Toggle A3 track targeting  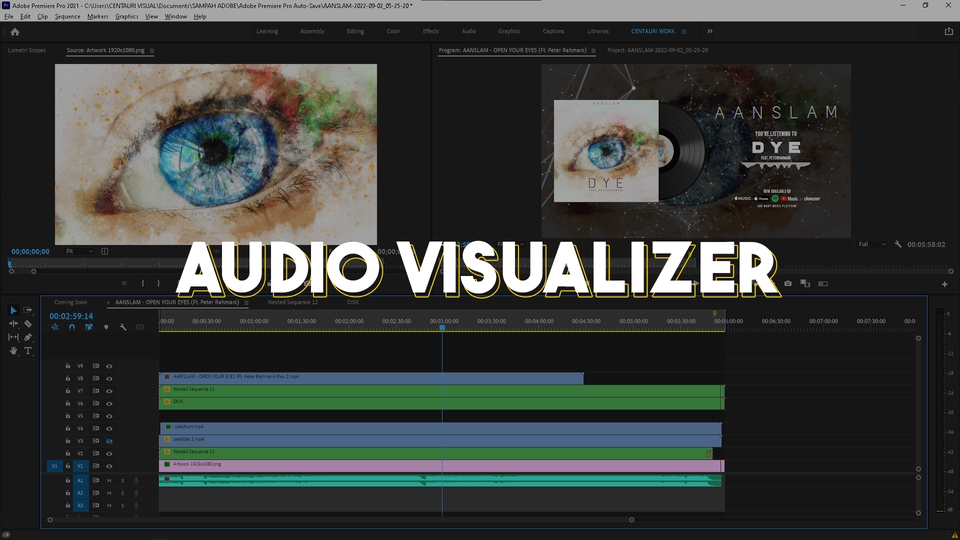tap(80, 506)
